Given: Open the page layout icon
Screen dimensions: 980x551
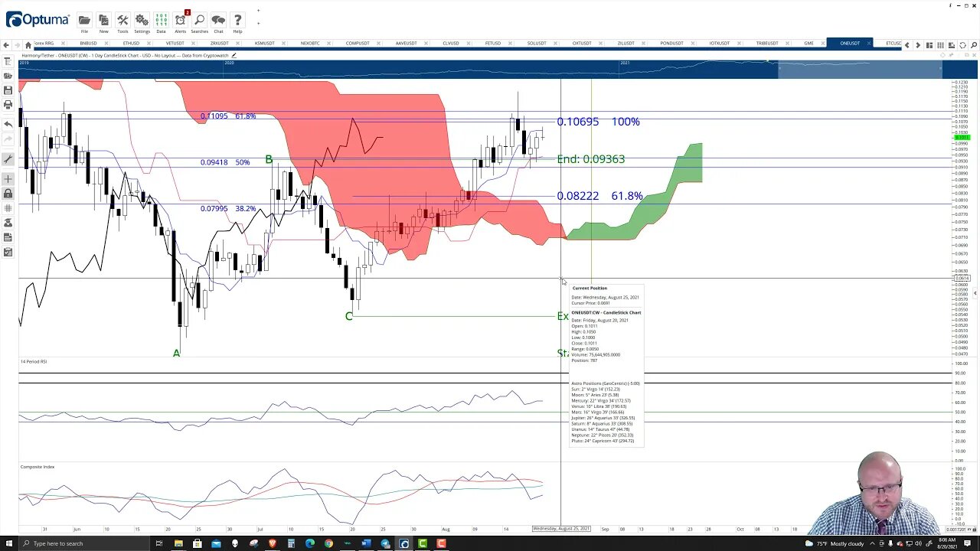Looking at the screenshot, I should pos(929,45).
